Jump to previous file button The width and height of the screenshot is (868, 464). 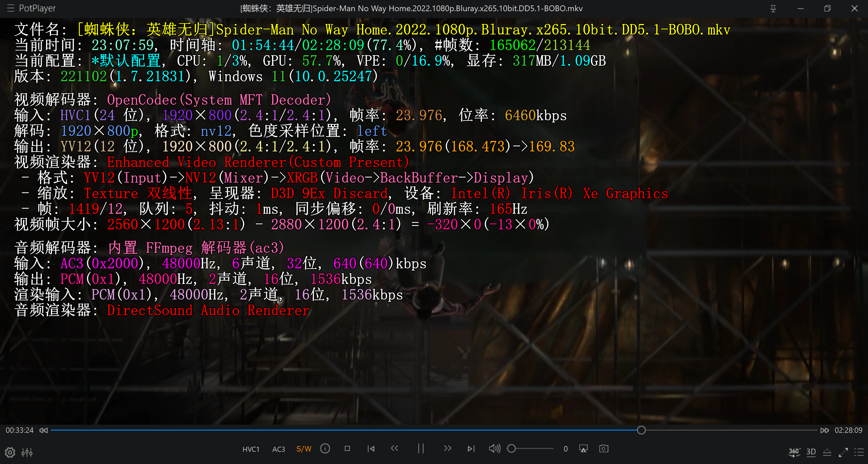tap(371, 449)
